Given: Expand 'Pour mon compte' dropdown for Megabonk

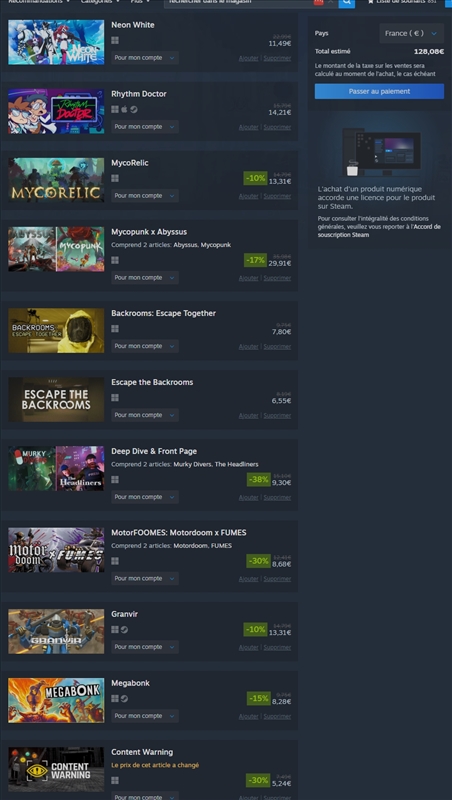Looking at the screenshot, I should [145, 716].
